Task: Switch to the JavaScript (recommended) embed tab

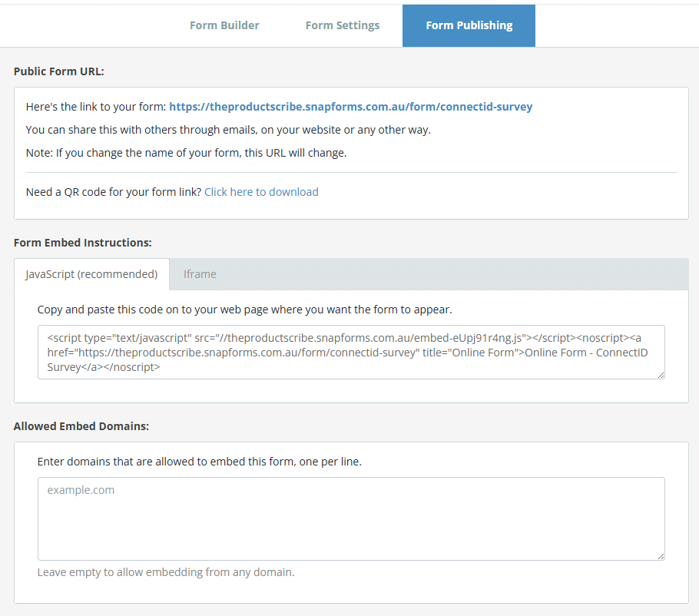Action: point(92,274)
